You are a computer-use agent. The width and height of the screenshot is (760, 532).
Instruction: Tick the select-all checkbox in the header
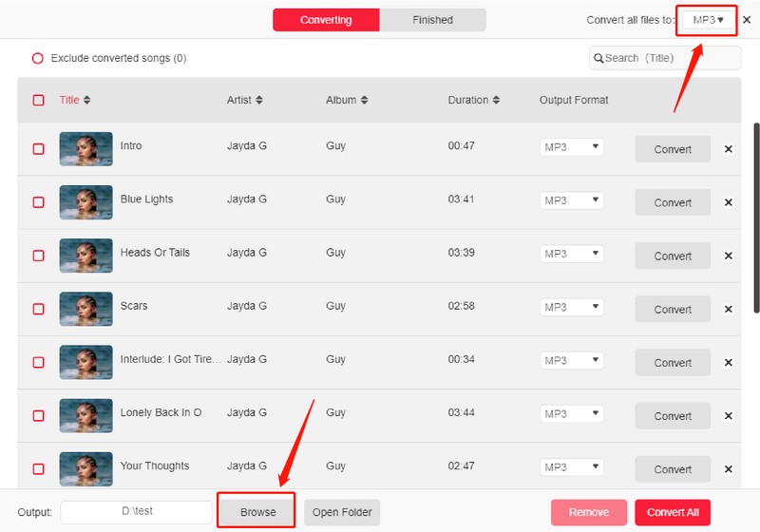pos(38,101)
